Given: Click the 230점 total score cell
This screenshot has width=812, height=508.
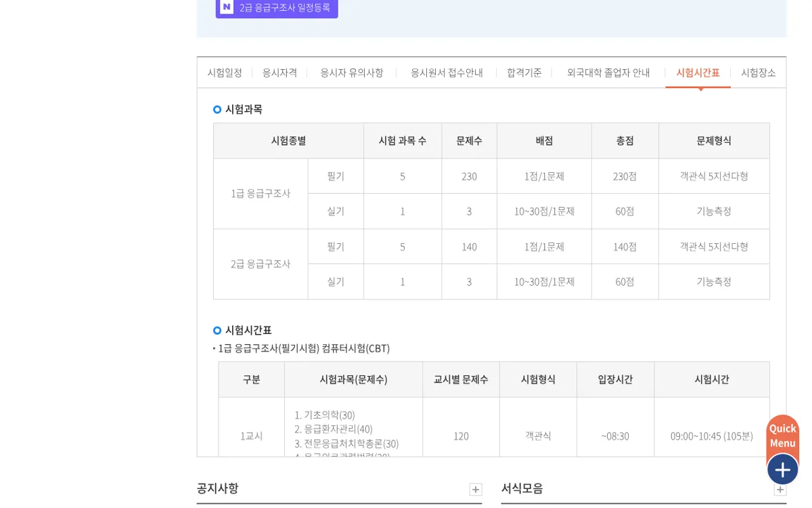Looking at the screenshot, I should [x=625, y=176].
